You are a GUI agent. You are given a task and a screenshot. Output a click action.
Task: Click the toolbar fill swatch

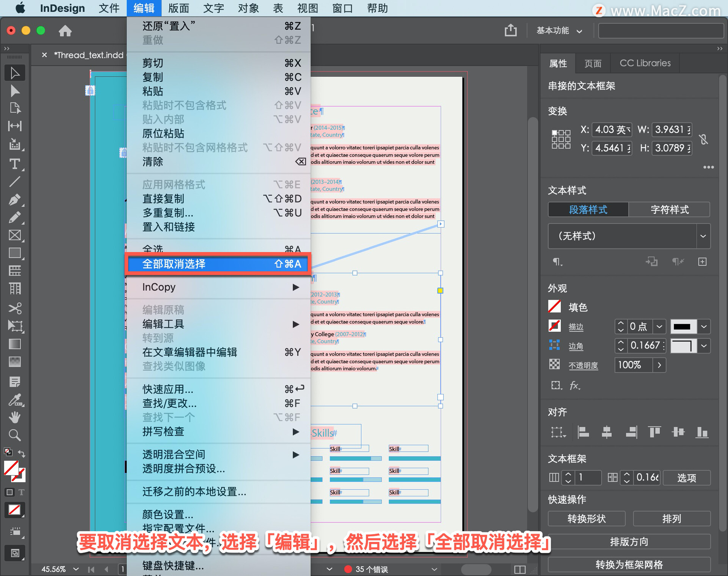tap(11, 468)
